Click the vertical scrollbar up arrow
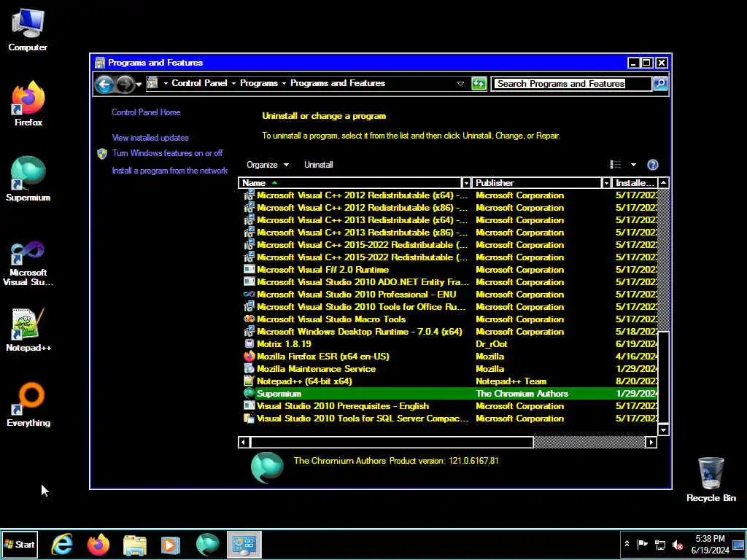 [x=663, y=183]
